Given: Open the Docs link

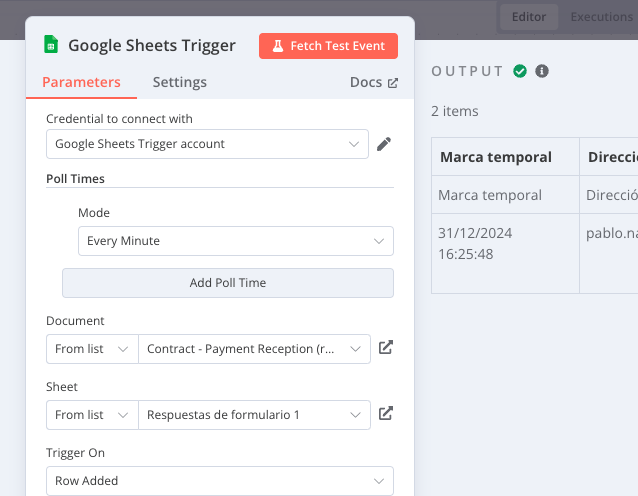Looking at the screenshot, I should (374, 82).
